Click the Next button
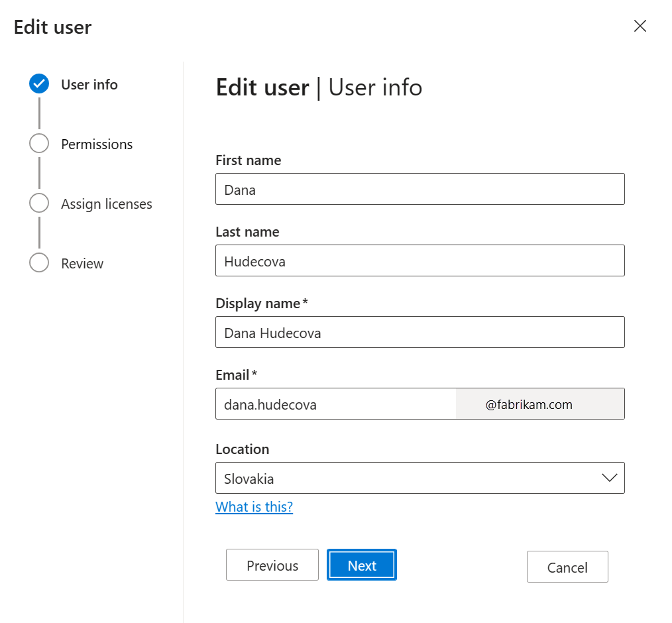The width and height of the screenshot is (672, 623). tap(361, 565)
